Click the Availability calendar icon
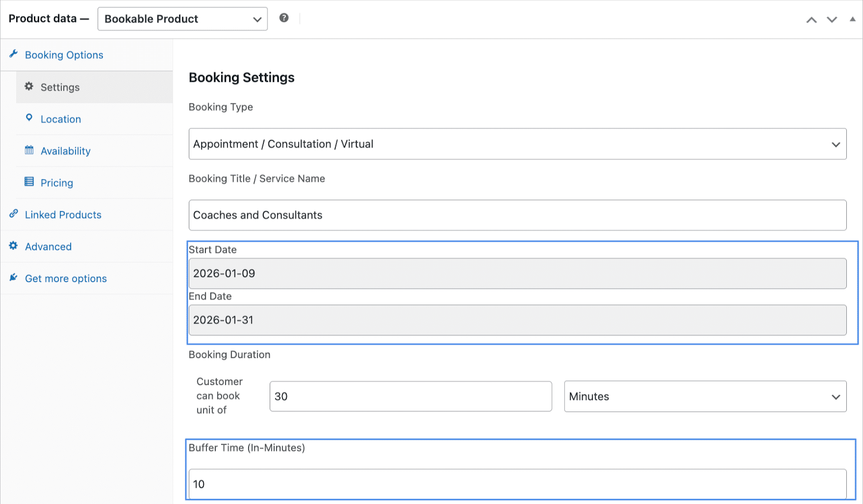Viewport: 863px width, 504px height. pos(29,150)
